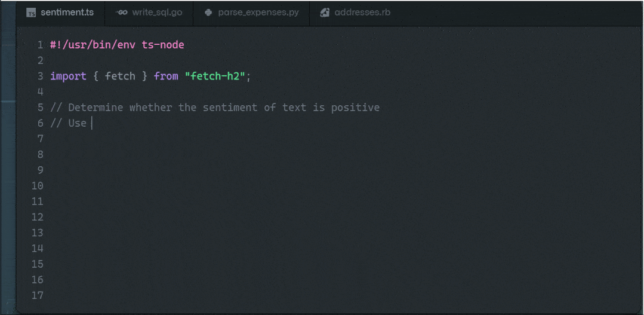
Task: Place cursor in the shebang ts-node line
Action: (117, 45)
